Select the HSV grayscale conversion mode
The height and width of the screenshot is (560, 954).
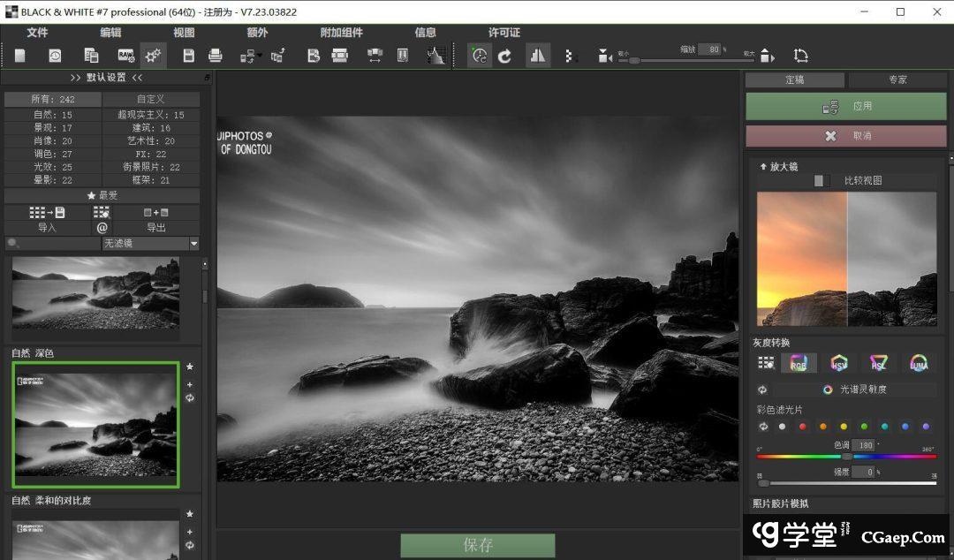(x=838, y=363)
